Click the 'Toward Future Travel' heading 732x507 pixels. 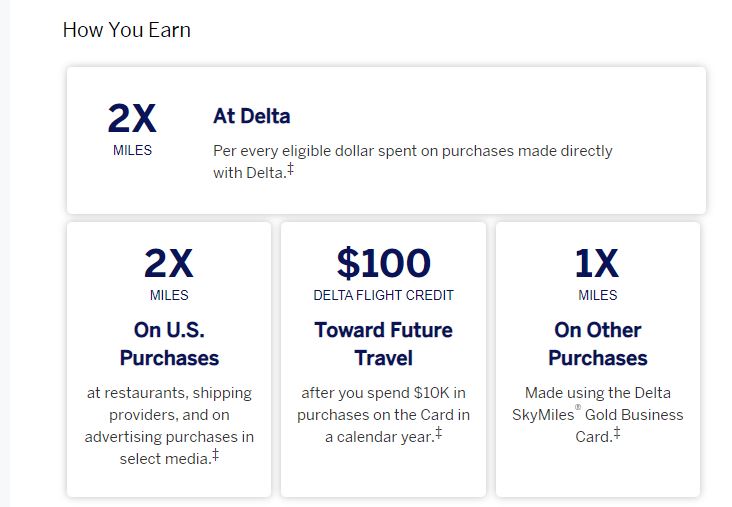pyautogui.click(x=383, y=343)
